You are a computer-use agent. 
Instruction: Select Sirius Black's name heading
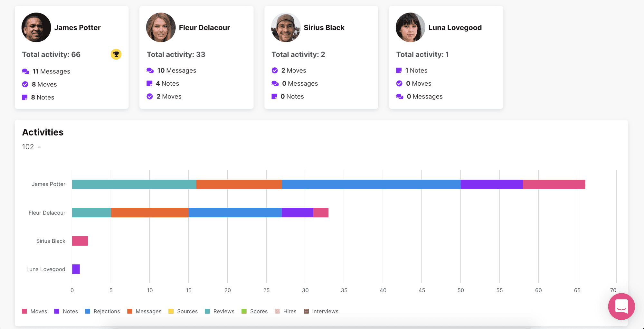[x=324, y=28]
